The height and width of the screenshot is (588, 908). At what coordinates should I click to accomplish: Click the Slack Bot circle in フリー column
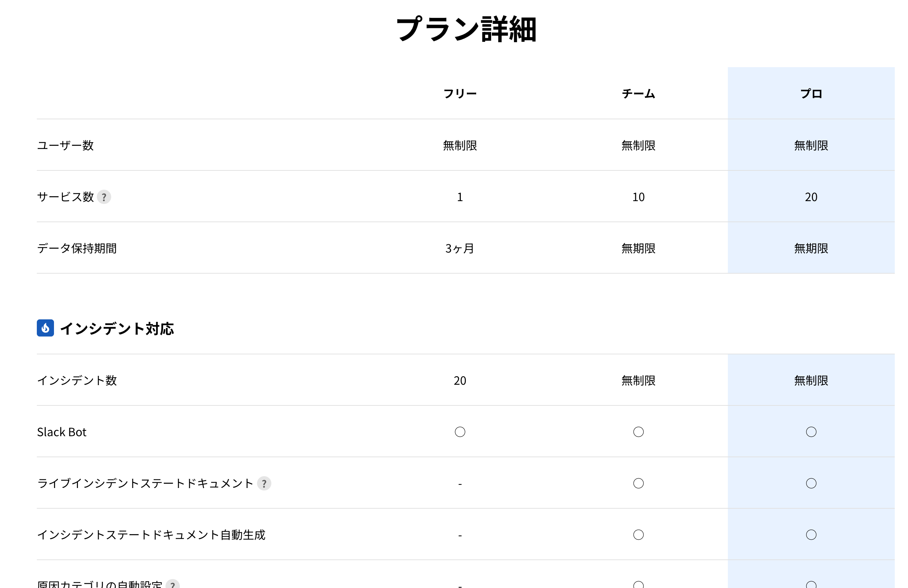460,432
